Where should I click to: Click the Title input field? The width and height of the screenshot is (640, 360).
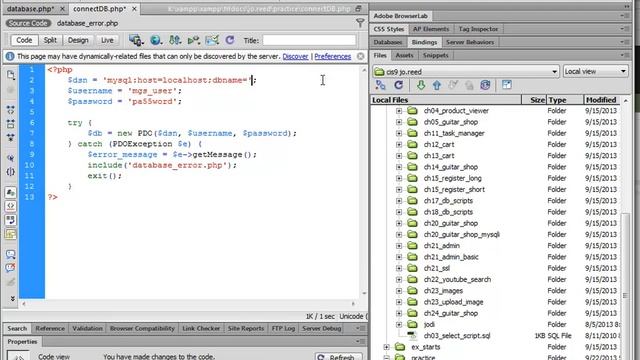tap(309, 40)
